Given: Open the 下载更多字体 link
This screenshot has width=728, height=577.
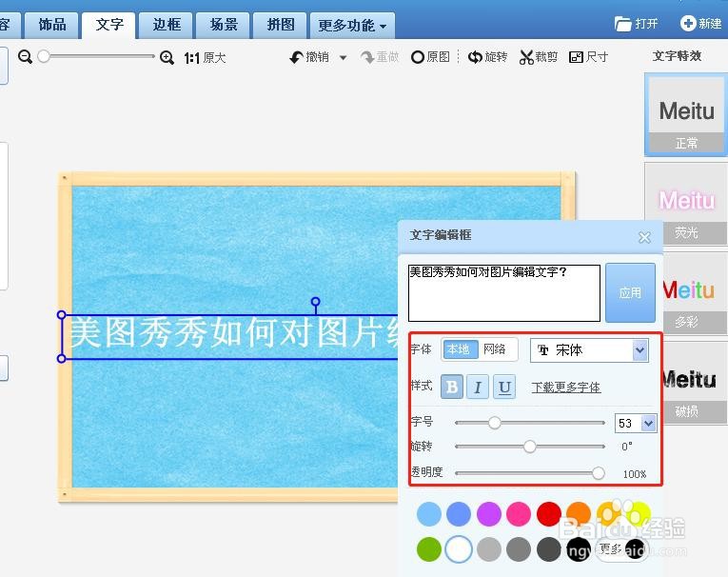Looking at the screenshot, I should [566, 387].
